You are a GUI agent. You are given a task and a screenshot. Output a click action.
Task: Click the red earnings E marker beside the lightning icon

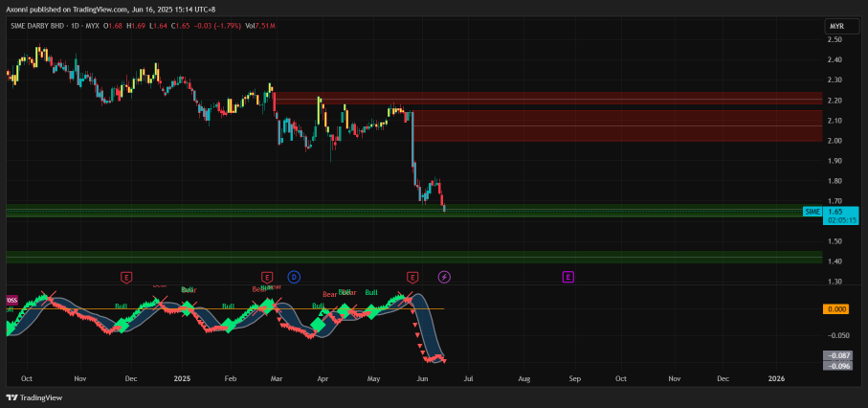[x=412, y=277]
